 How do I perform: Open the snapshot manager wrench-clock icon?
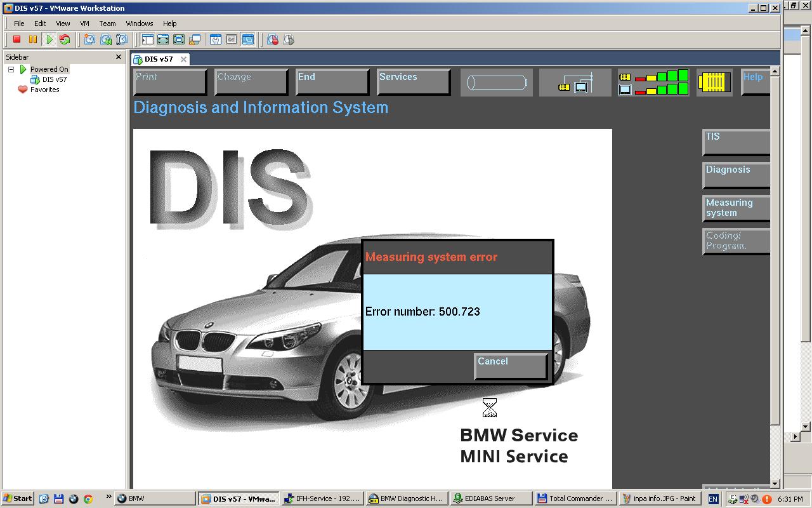pos(121,39)
